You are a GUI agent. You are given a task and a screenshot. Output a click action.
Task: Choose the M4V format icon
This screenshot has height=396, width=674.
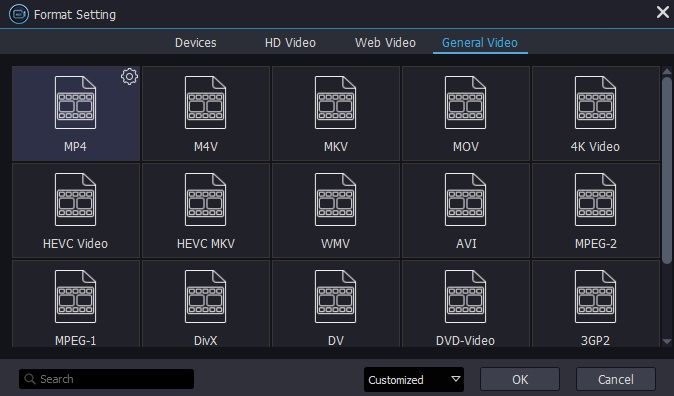click(x=205, y=103)
